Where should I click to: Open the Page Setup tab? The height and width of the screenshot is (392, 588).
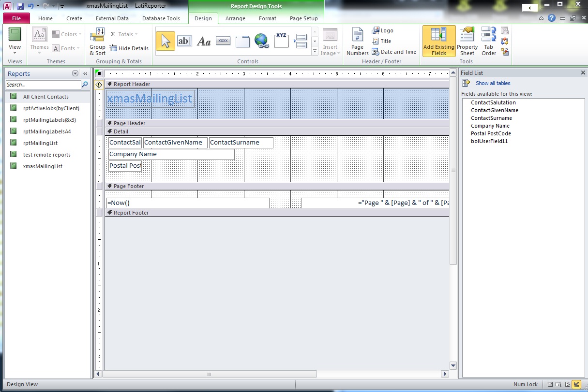303,18
